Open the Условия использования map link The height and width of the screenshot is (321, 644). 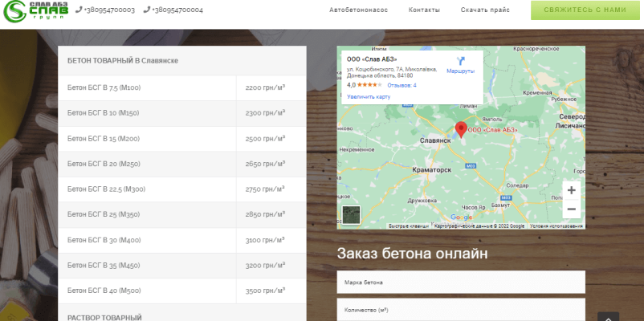click(556, 226)
